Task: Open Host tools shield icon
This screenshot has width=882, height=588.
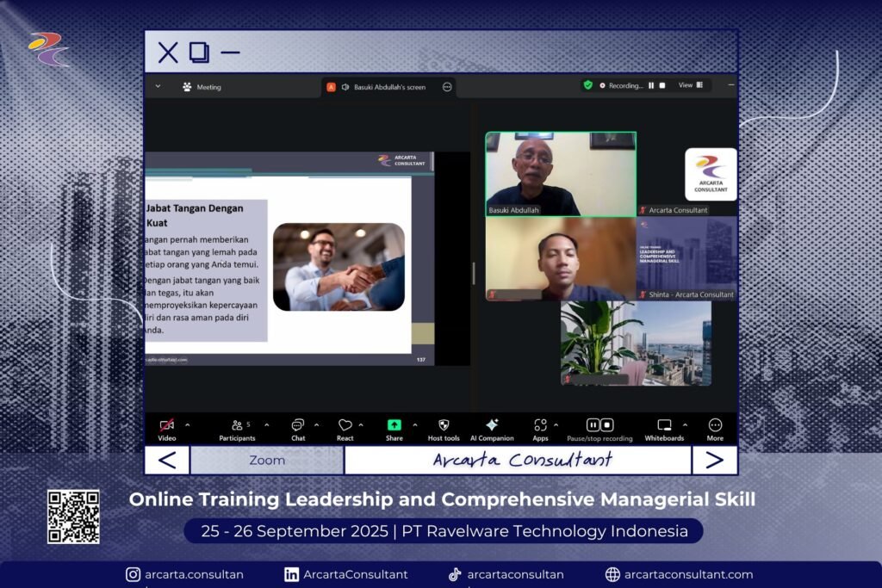Action: [444, 425]
